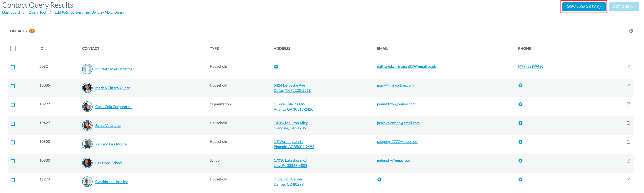Sort table by ID column
This screenshot has height=193, width=644.
pos(43,48)
